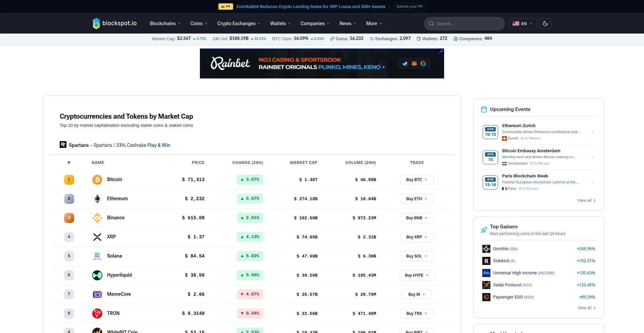The height and width of the screenshot is (333, 644).
Task: Click Buy TRX button
Action: point(417,314)
